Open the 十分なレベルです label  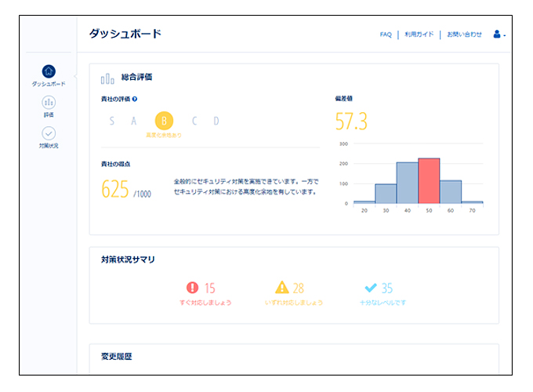pyautogui.click(x=383, y=303)
